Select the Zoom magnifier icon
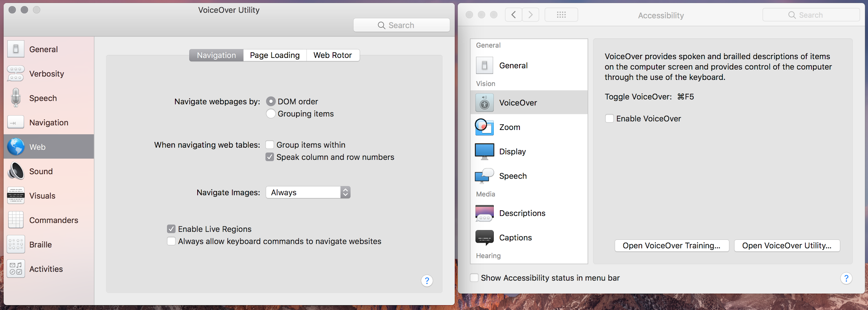The width and height of the screenshot is (868, 310). click(x=484, y=127)
